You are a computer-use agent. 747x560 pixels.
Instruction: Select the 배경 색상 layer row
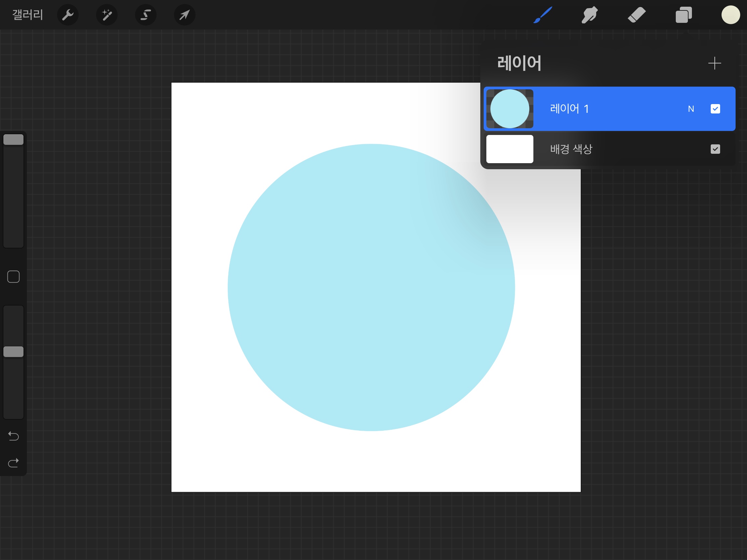(x=608, y=149)
